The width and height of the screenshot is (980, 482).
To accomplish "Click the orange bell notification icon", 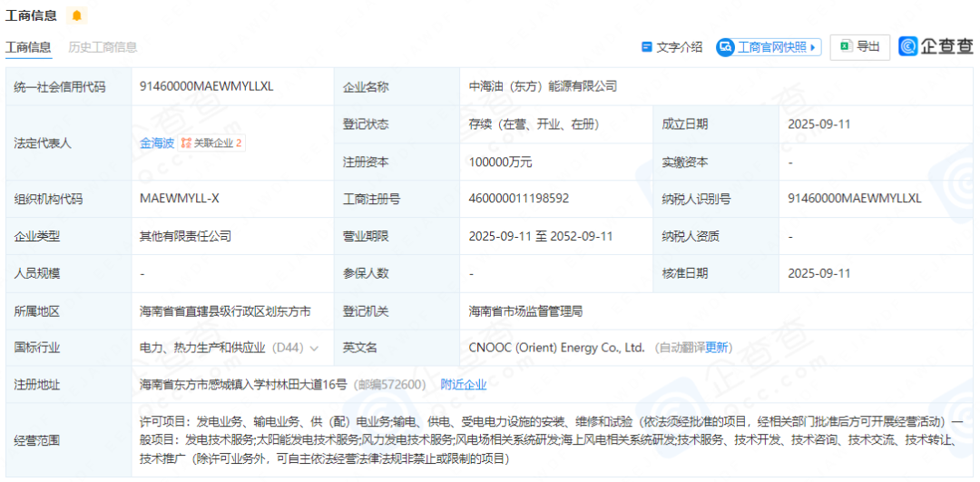I will coord(76,15).
